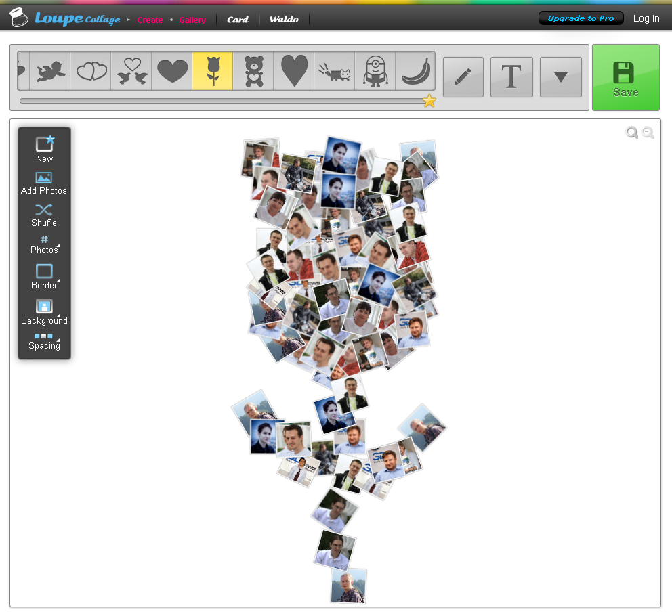Open the pencil draw shape tool
Viewport: 672px width, 616px height.
[463, 77]
